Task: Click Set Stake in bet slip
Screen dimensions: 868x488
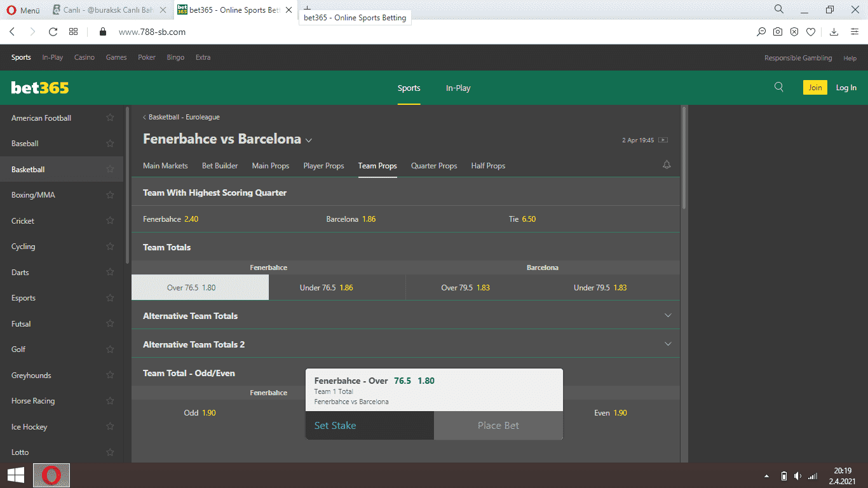Action: (x=370, y=425)
